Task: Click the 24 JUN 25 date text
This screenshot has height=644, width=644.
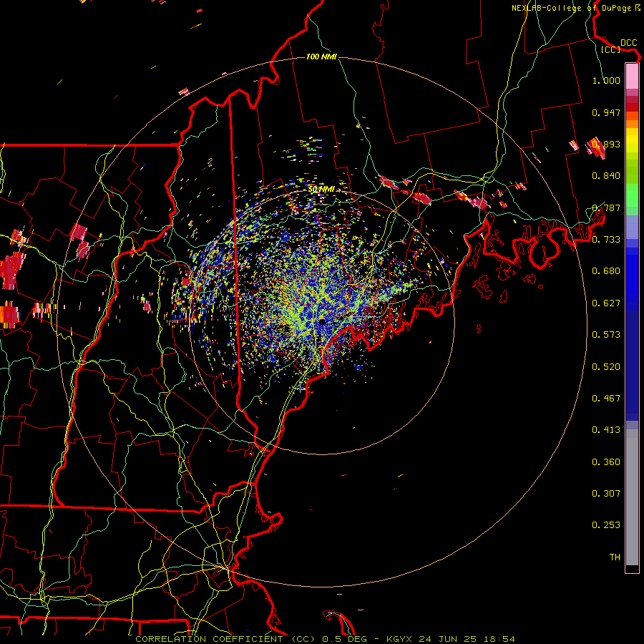Action: click(x=448, y=639)
